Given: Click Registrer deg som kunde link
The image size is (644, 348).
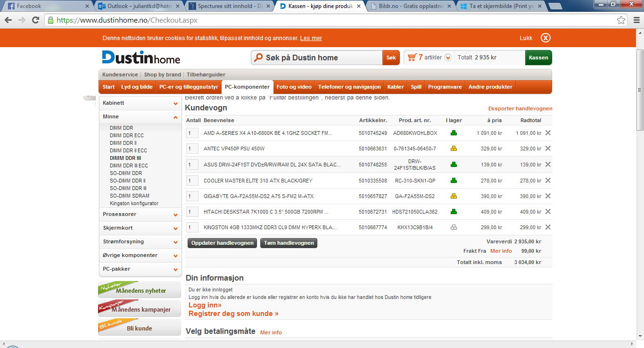Looking at the screenshot, I should pyautogui.click(x=233, y=314).
